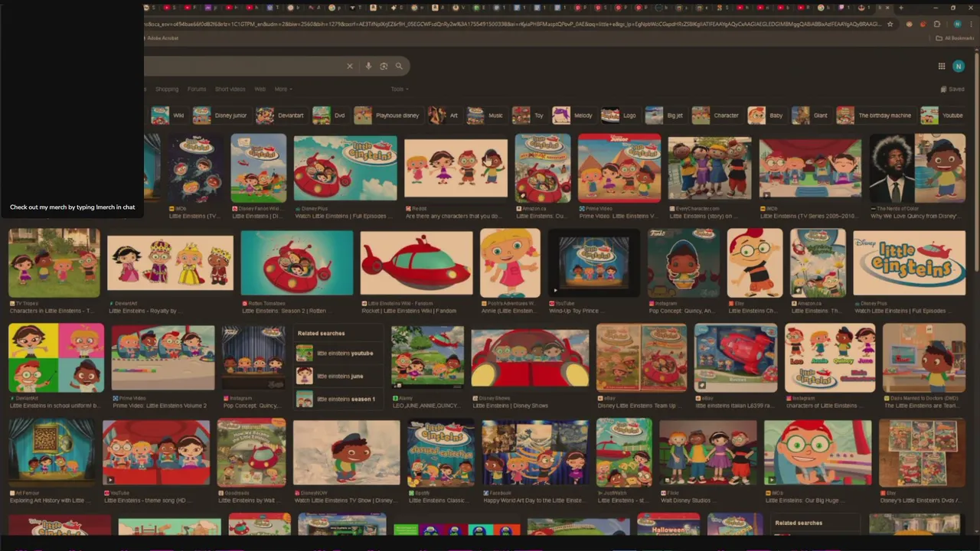Open related search little einsteins season 1
This screenshot has width=980, height=551.
click(x=337, y=399)
